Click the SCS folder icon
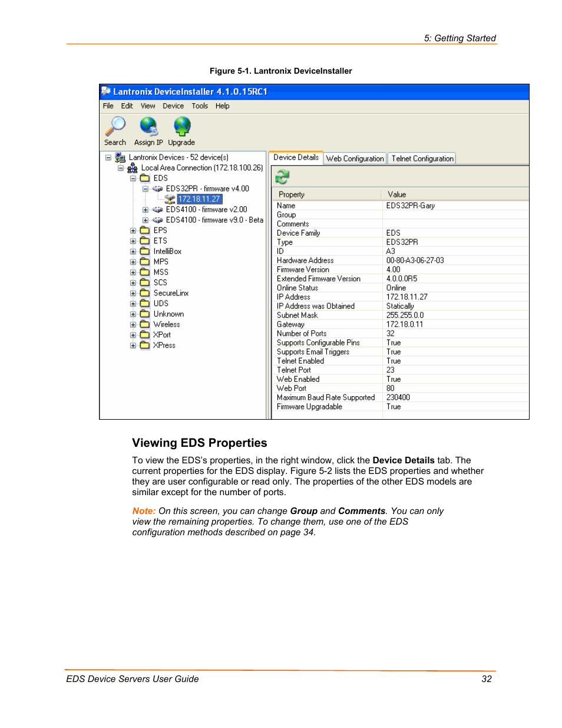This screenshot has height=728, width=562. point(145,282)
